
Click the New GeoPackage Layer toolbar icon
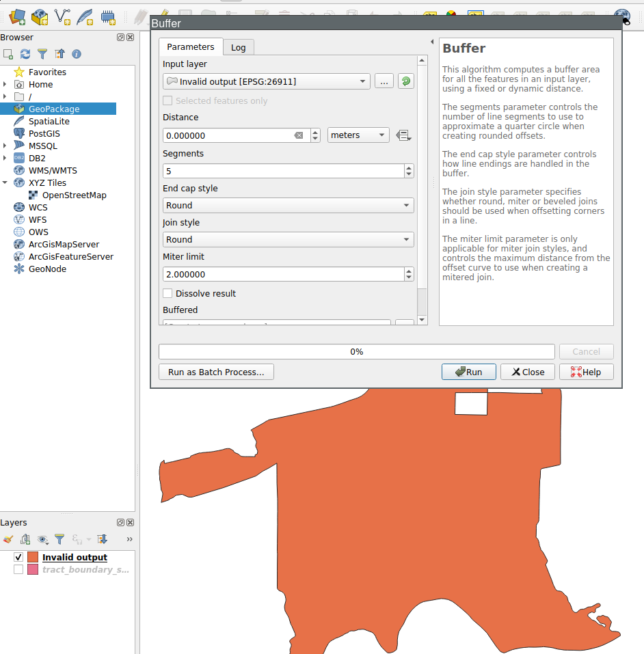[40, 16]
